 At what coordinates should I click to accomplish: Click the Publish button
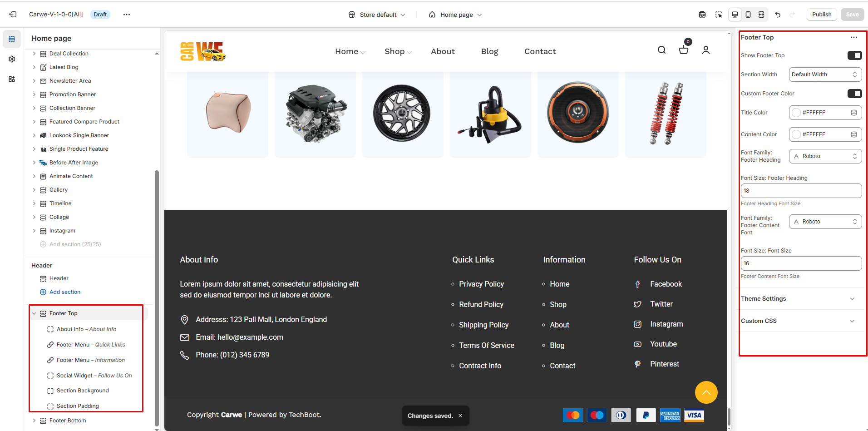pos(822,15)
